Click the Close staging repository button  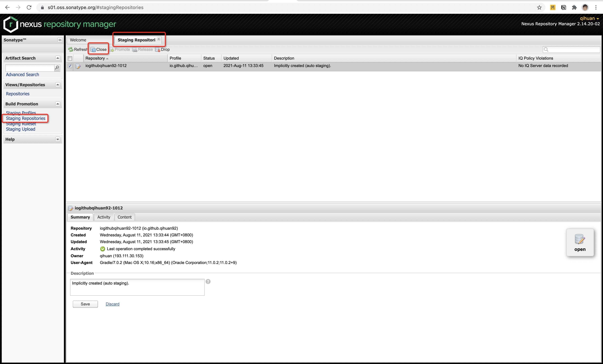99,49
